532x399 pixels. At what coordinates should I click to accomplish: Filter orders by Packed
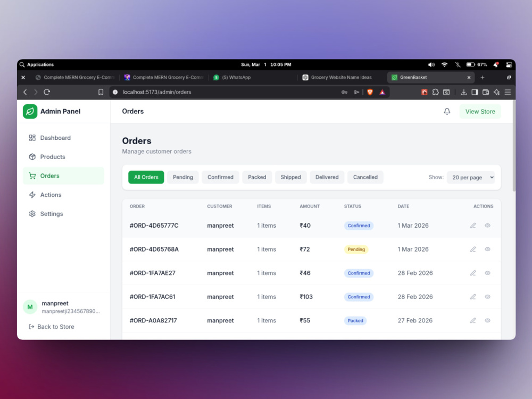257,177
